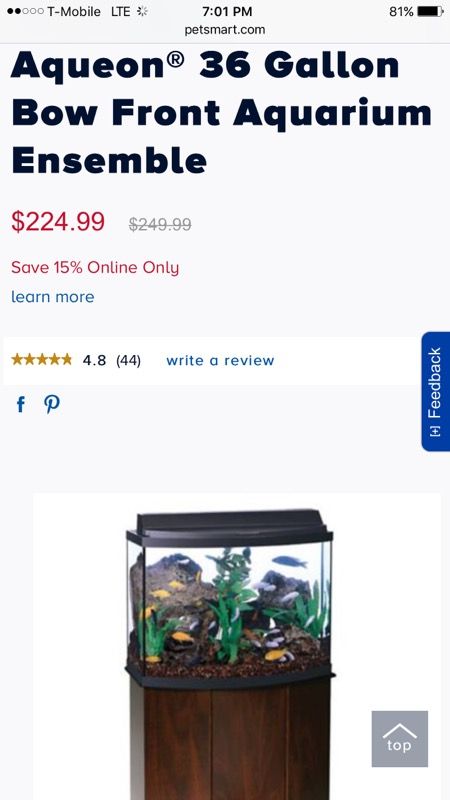This screenshot has width=450, height=800.
Task: Tap the petsmart.com address bar
Action: pos(225,30)
